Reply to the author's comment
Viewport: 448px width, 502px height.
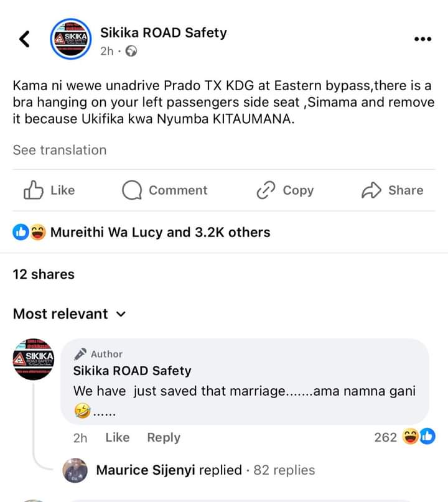(x=164, y=437)
